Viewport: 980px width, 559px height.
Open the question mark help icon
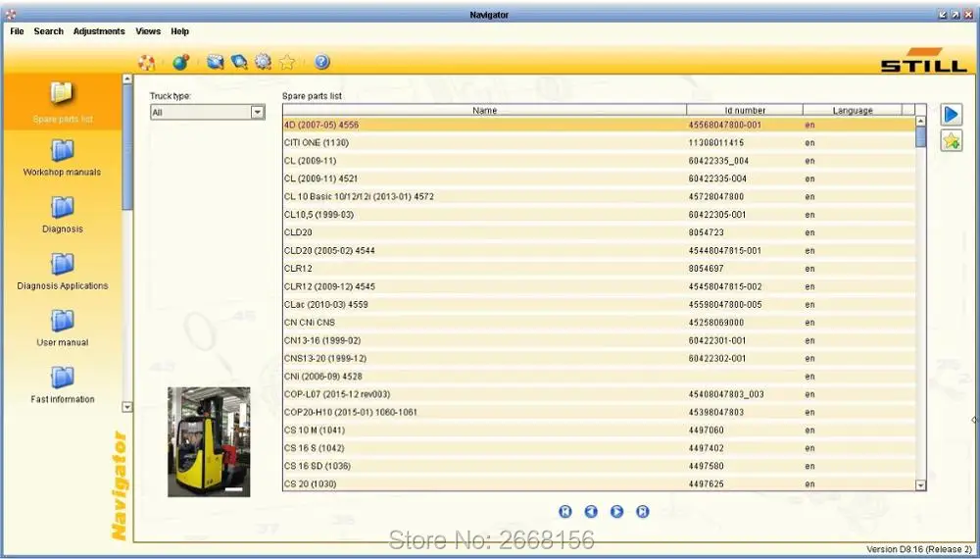pos(321,62)
